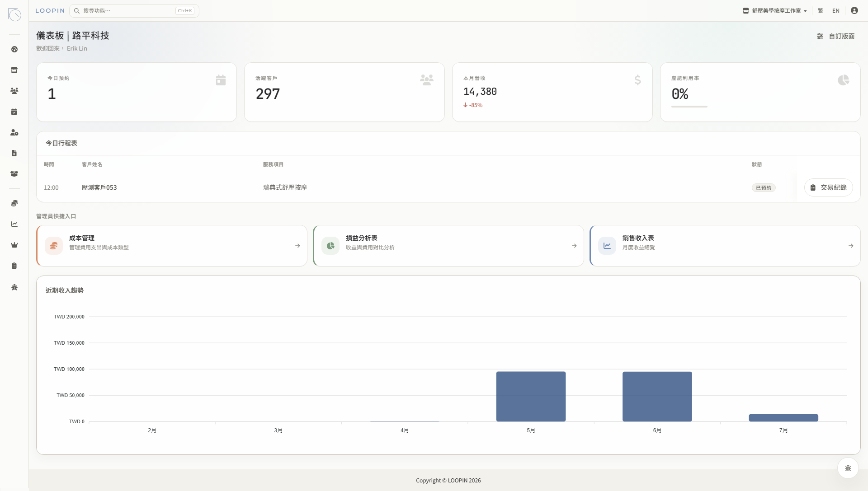
Task: Open the medical file icon in sidebar
Action: [x=14, y=153]
